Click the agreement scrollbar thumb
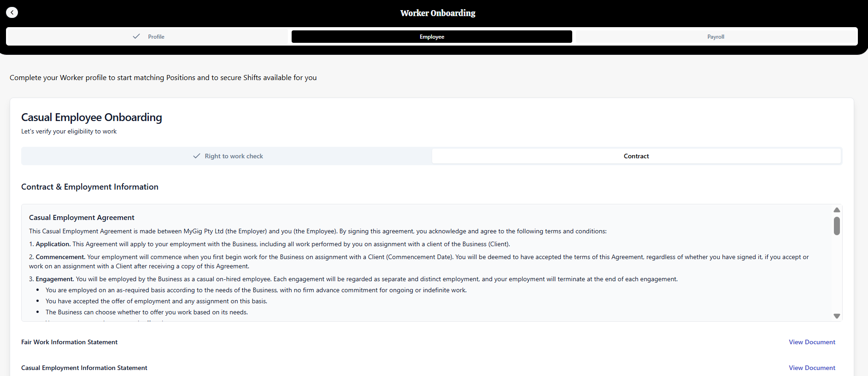 point(837,226)
